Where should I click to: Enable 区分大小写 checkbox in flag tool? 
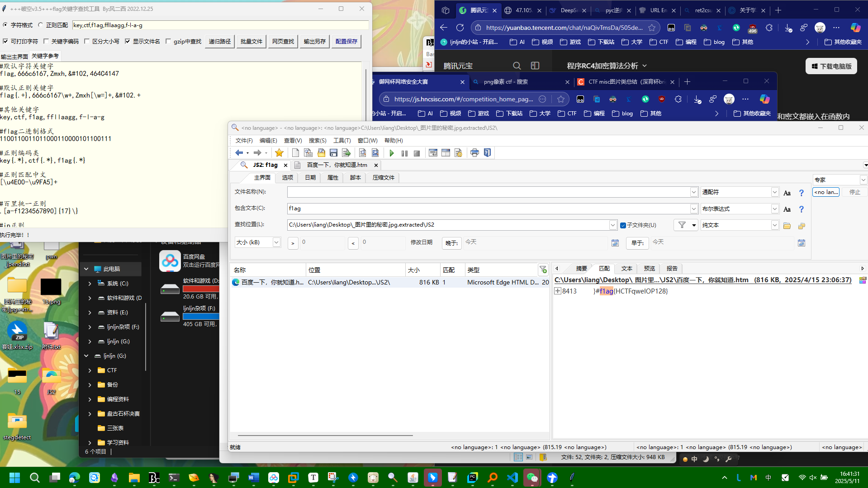click(87, 41)
